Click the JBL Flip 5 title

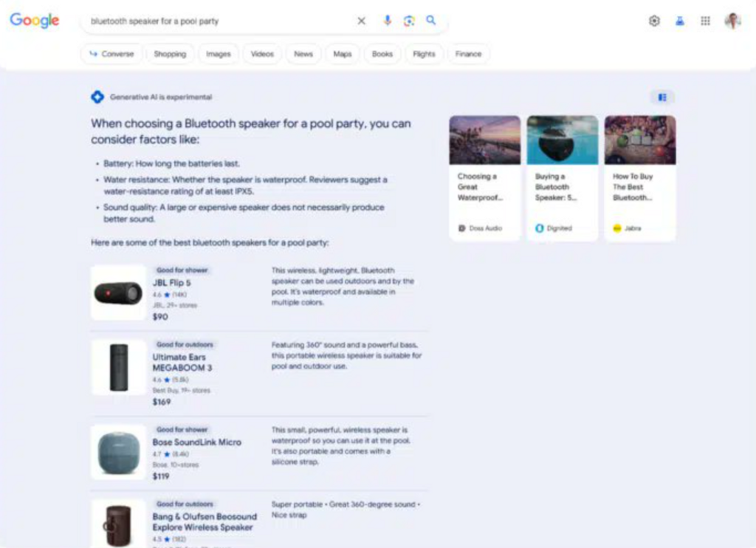click(x=171, y=283)
